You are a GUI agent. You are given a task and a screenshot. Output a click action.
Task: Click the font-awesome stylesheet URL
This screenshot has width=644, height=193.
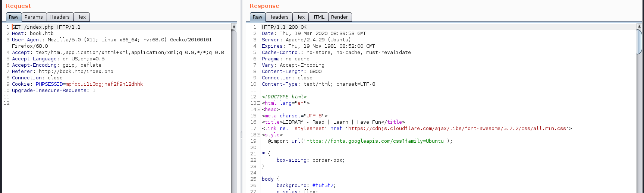tap(457, 129)
